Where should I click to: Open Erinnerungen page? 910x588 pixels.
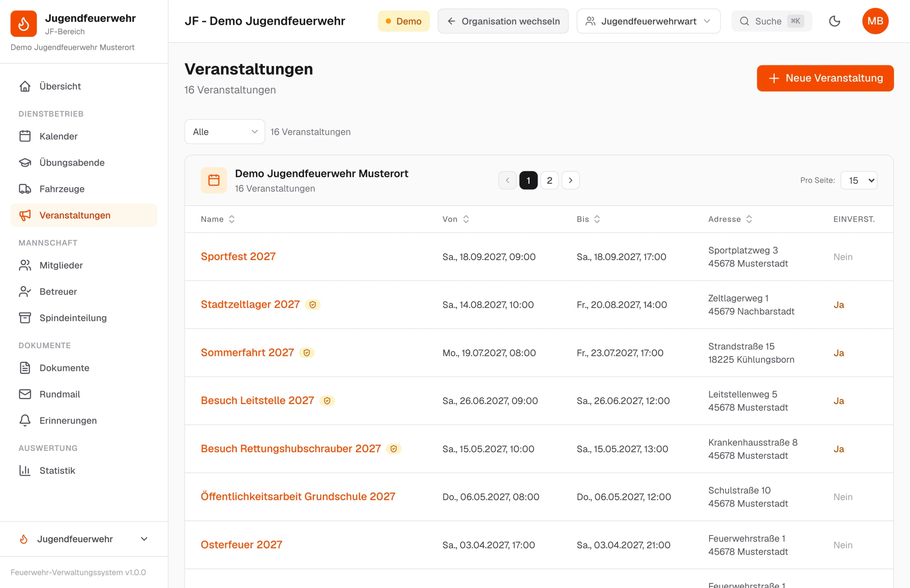point(84,421)
